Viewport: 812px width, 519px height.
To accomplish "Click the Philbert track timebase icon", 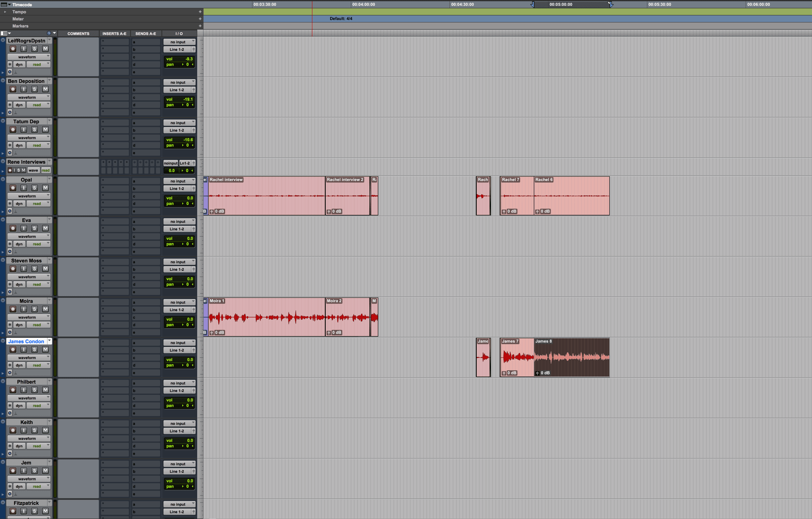I will click(10, 413).
